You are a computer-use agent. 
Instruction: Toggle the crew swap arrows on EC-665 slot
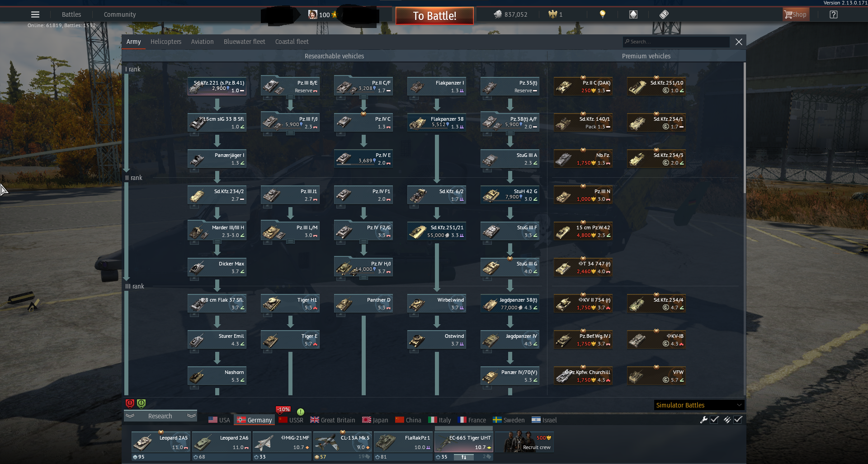point(464,457)
